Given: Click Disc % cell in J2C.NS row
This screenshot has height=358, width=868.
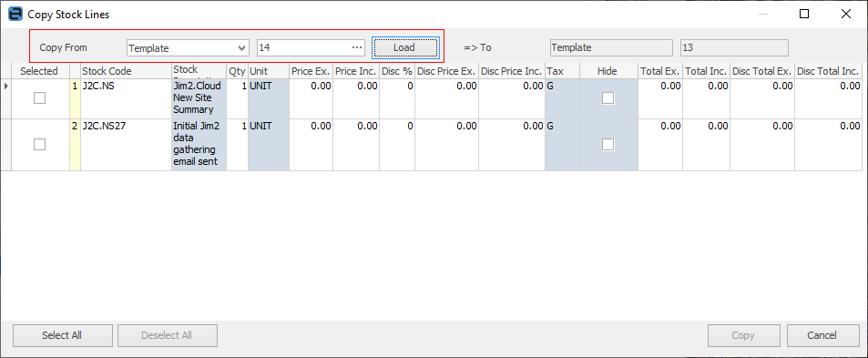Looking at the screenshot, I should pyautogui.click(x=397, y=98).
